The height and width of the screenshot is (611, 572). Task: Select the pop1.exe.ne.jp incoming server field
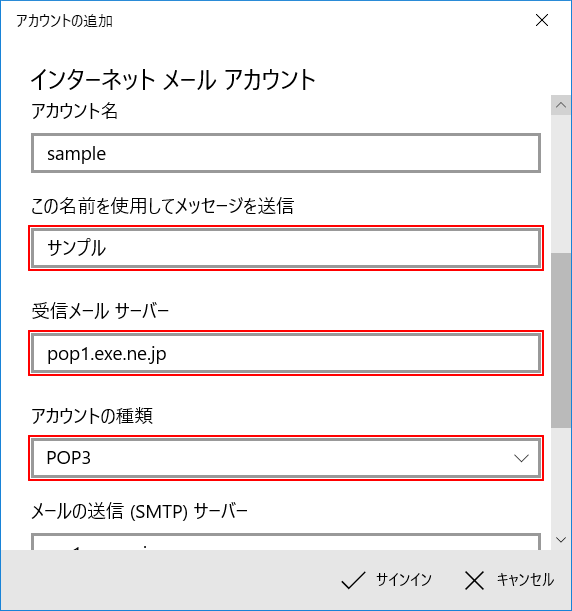click(x=286, y=353)
